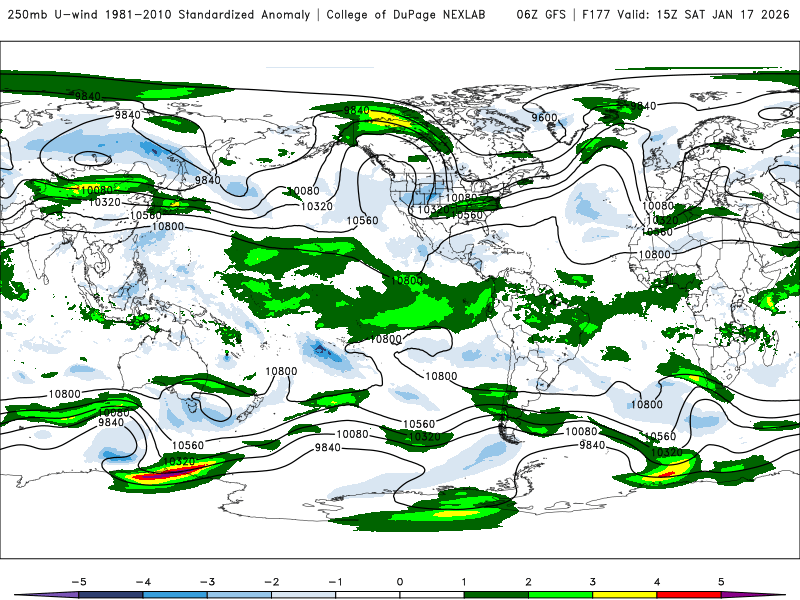Click the pale blue -2 to -1 colorbar segment
Screen dimensions: 800x600
click(304, 595)
